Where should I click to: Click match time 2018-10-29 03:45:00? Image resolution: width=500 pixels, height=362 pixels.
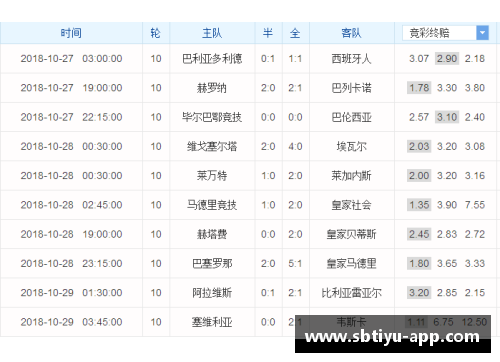(x=71, y=322)
